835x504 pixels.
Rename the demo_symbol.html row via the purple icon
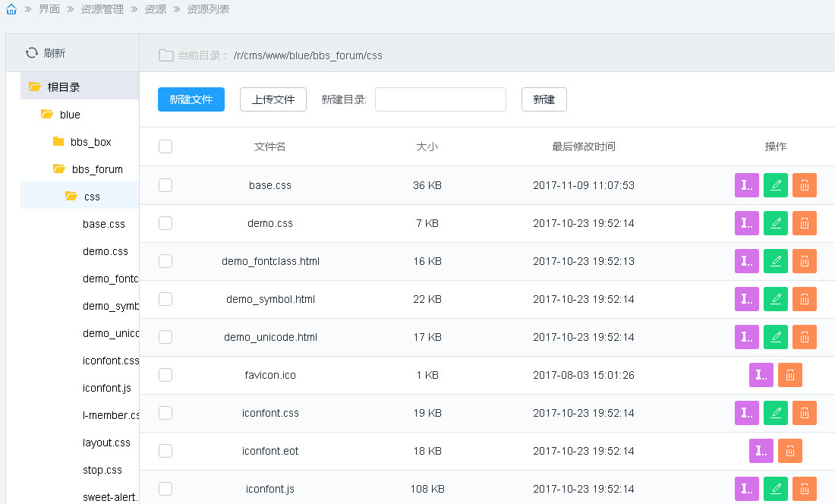click(747, 299)
